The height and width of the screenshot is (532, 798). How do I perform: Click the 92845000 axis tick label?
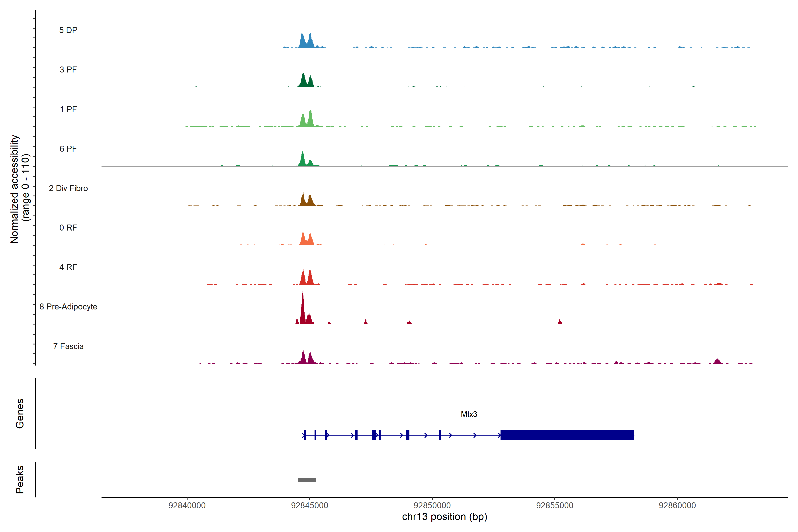(309, 506)
